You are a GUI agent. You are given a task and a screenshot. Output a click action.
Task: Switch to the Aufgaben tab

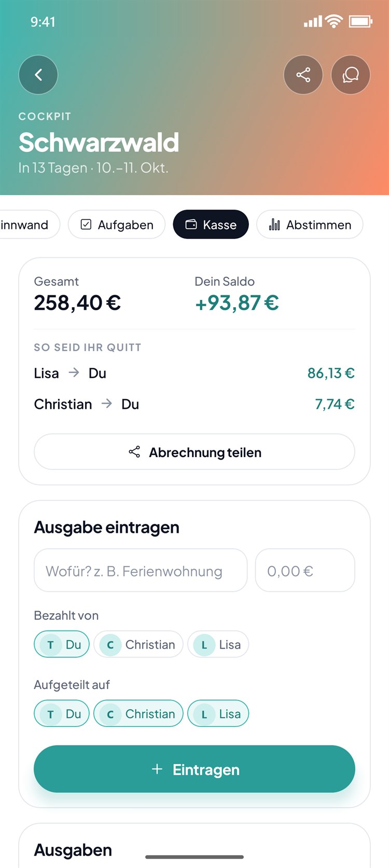pos(117,225)
